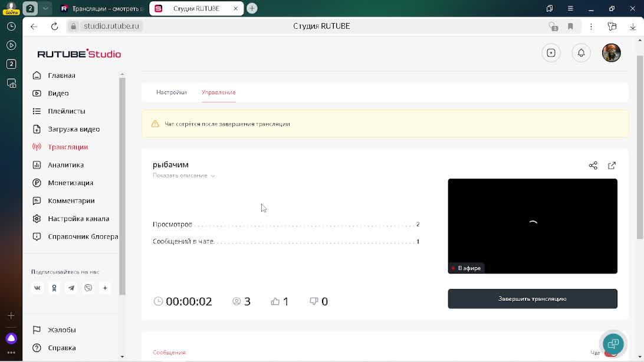Select Трансляции in the sidebar
Viewport: 644px width, 362px height.
(68, 147)
